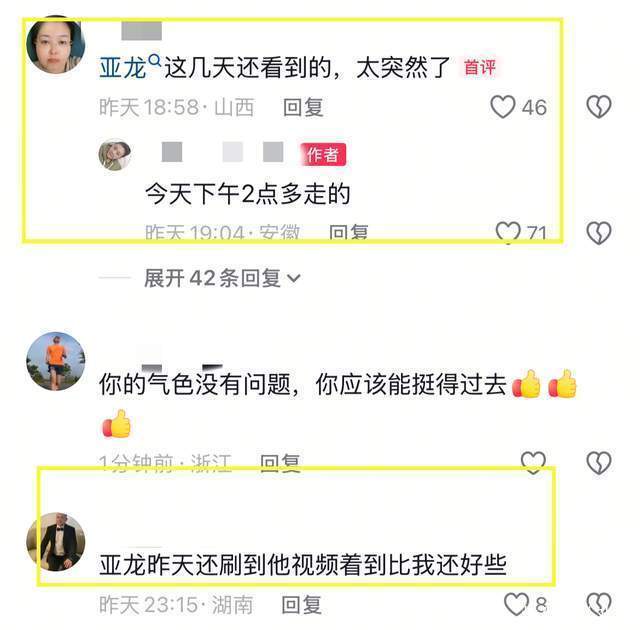
Task: Tap 回复 under the Zhejiang comment
Action: coord(280,463)
